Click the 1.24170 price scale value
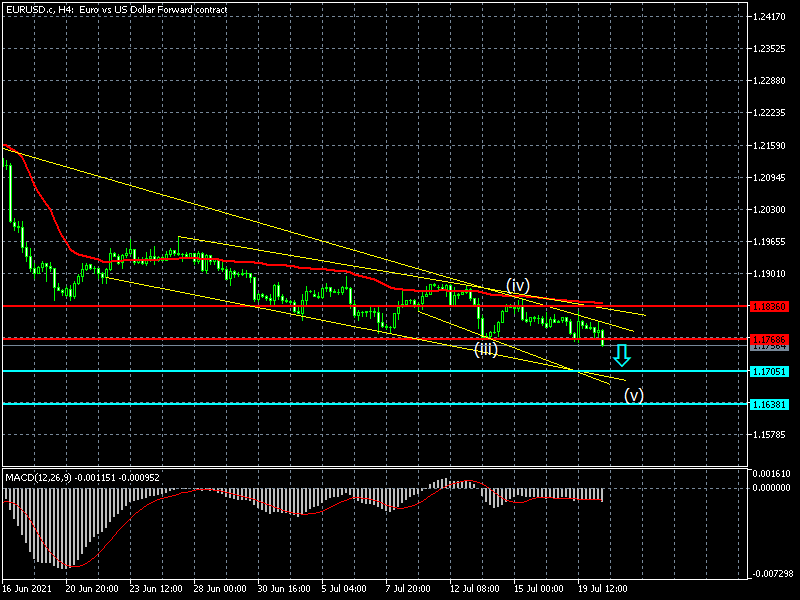The height and width of the screenshot is (600, 800). (771, 17)
